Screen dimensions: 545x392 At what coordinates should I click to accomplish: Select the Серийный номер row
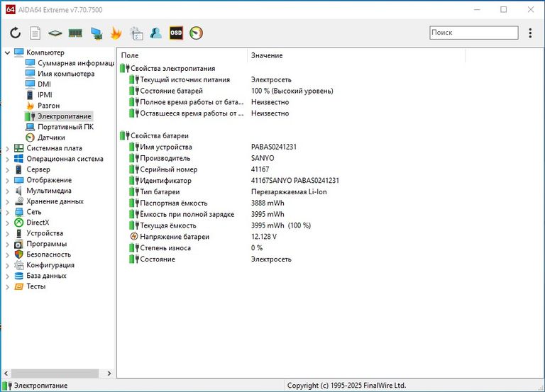click(199, 169)
